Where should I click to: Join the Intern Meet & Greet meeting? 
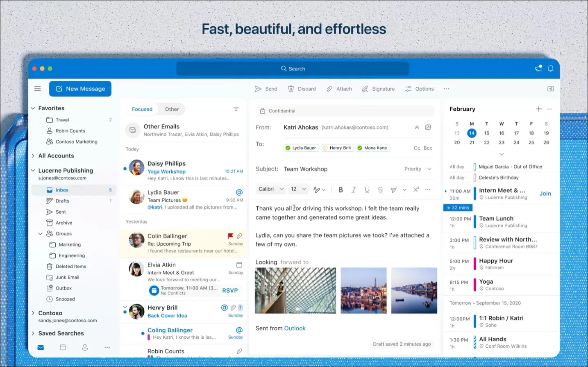coord(545,194)
